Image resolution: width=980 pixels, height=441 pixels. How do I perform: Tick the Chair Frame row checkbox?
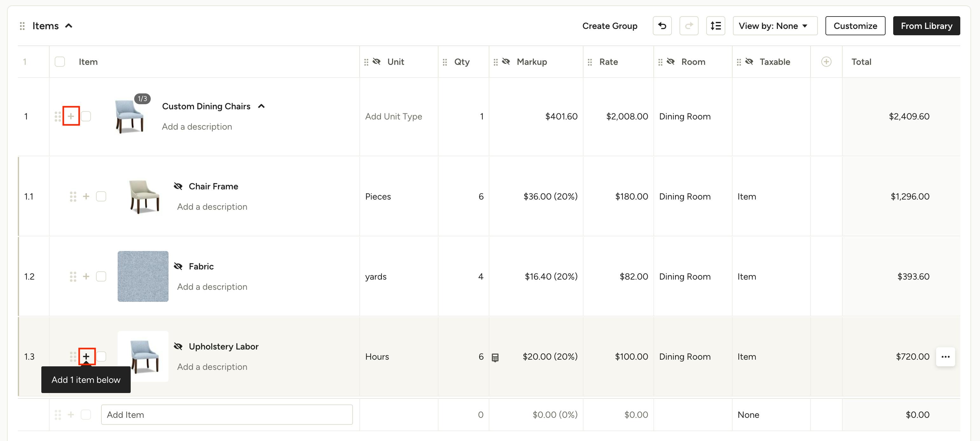point(101,197)
